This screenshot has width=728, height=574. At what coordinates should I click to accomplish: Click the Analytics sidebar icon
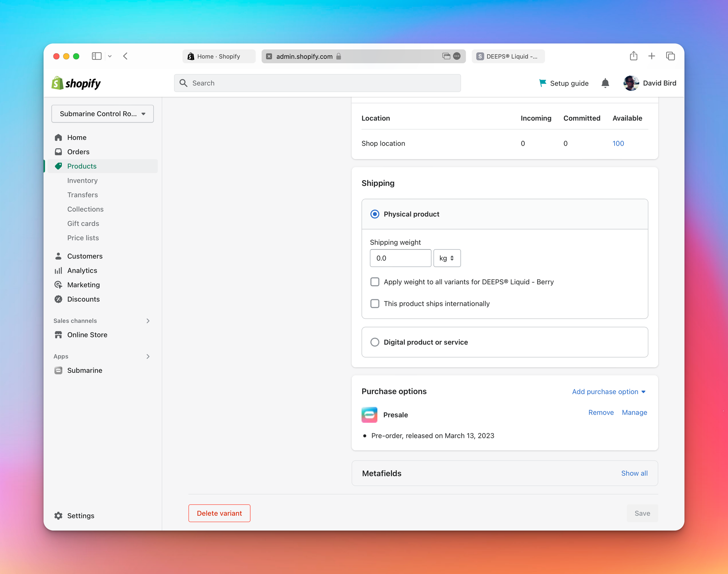59,270
